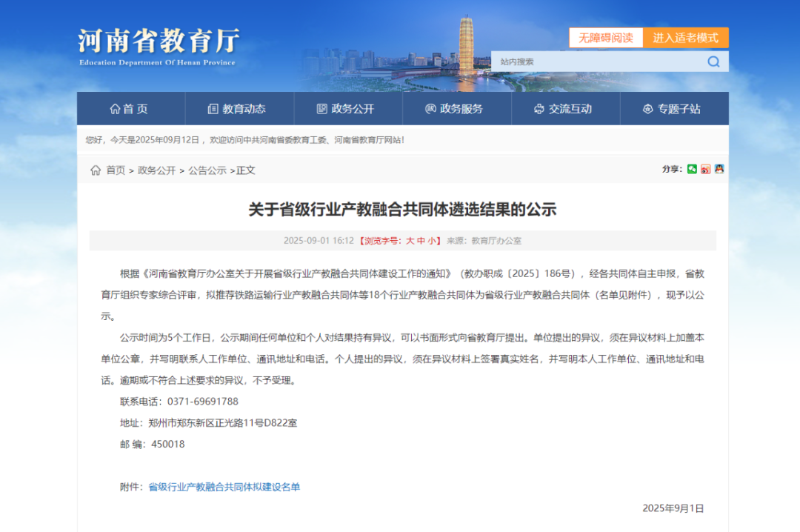Switch to 进入适老模式
The image size is (800, 532).
pyautogui.click(x=685, y=38)
